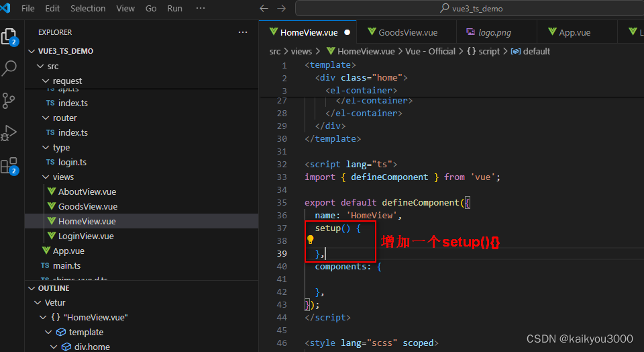644x352 pixels.
Task: Click the </template> closing tag on line 30
Action: [x=333, y=139]
